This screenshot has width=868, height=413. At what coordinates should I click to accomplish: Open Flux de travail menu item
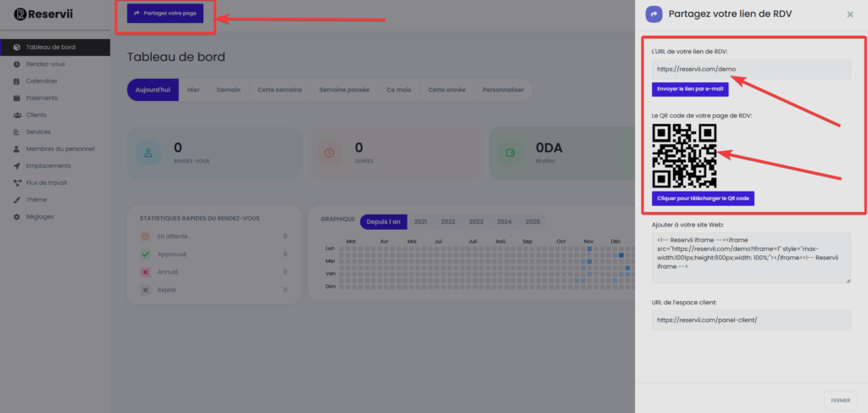tap(55, 182)
